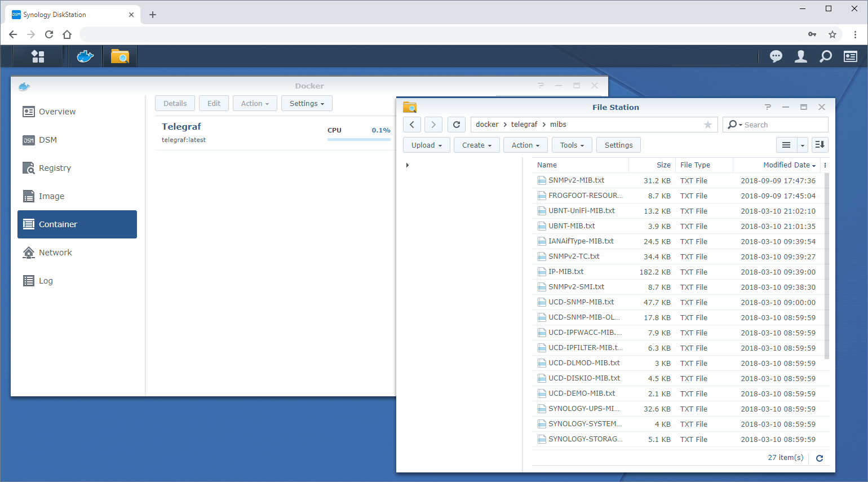Select UCD-SNMP-MIB.txt file

click(x=678, y=302)
